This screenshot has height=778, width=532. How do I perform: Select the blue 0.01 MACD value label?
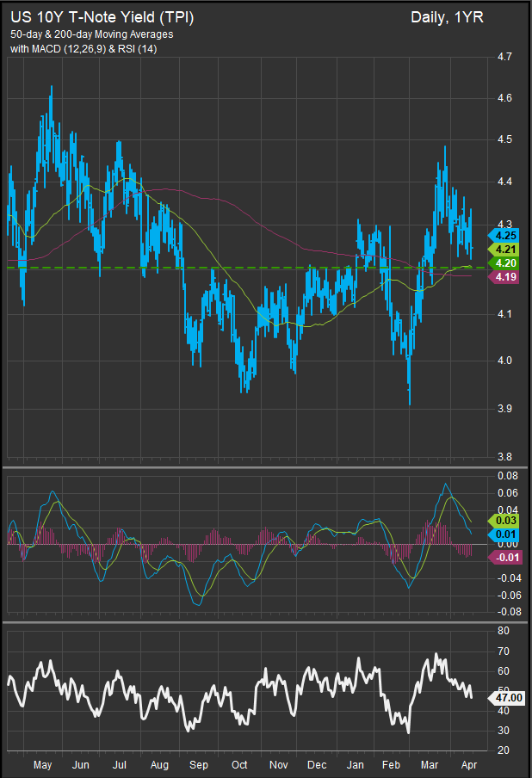pyautogui.click(x=505, y=535)
